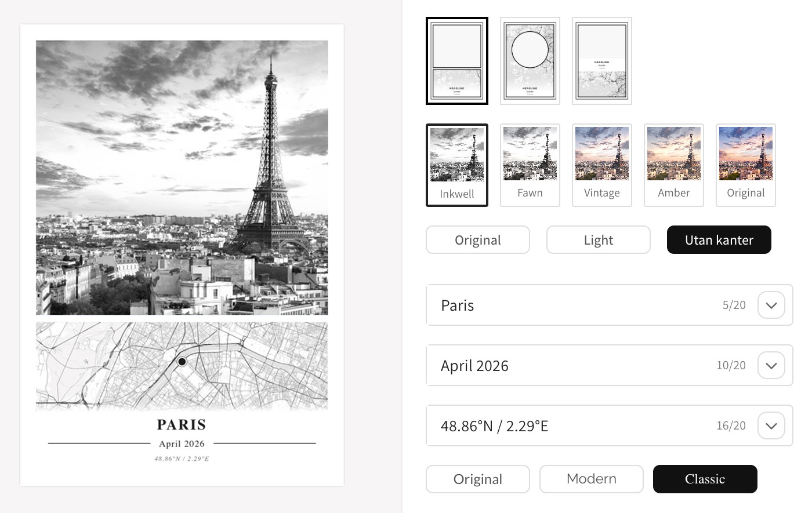Apply the Vintage photo filter
The width and height of the screenshot is (812, 513).
(x=601, y=165)
